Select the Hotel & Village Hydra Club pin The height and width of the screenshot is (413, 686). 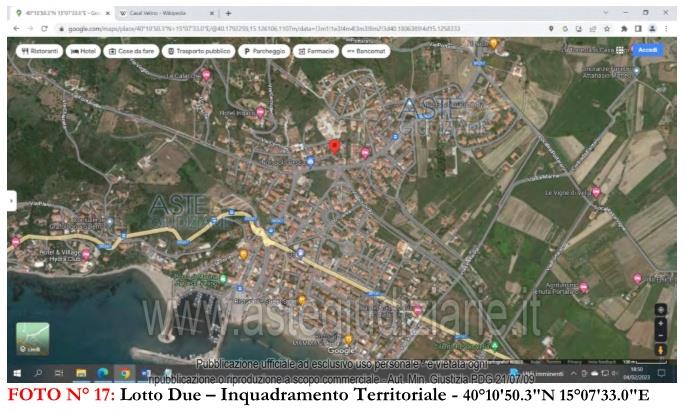(86, 254)
